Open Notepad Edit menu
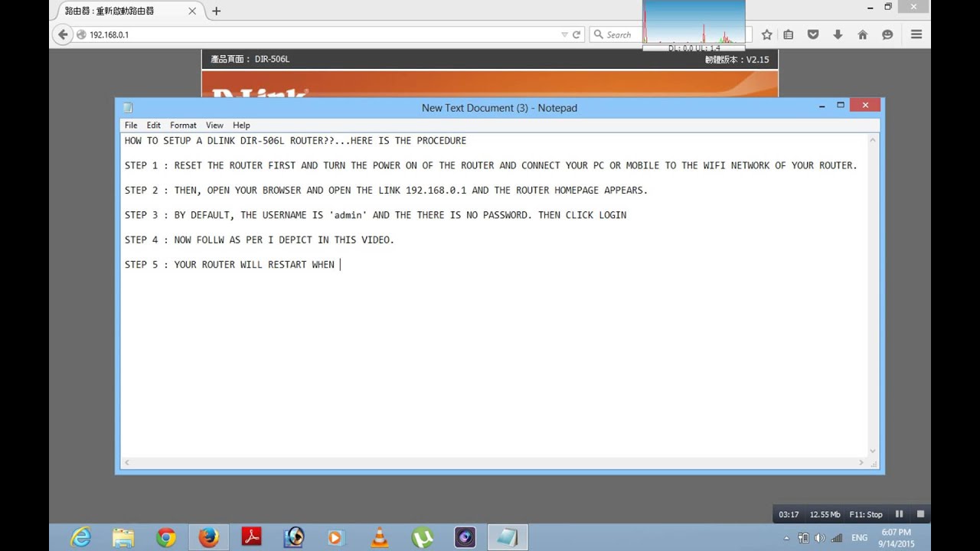This screenshot has height=551, width=980. 154,125
